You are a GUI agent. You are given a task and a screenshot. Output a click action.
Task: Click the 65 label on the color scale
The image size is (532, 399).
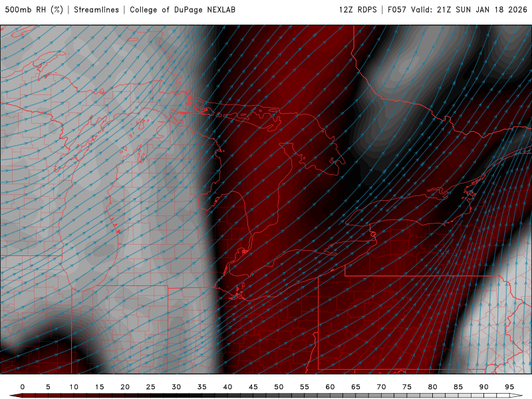356,387
